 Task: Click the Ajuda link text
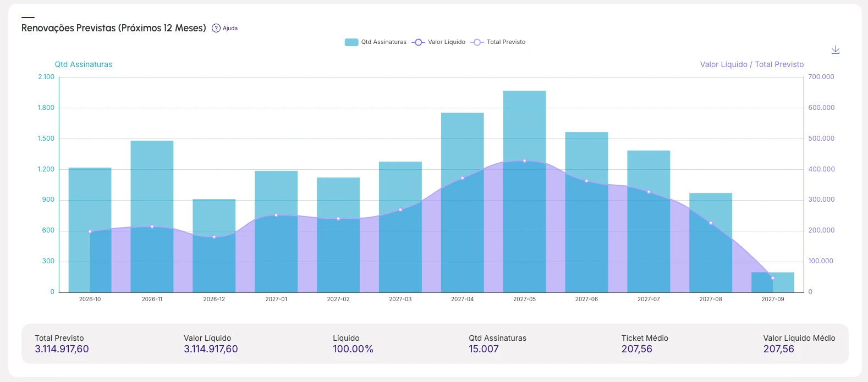230,28
